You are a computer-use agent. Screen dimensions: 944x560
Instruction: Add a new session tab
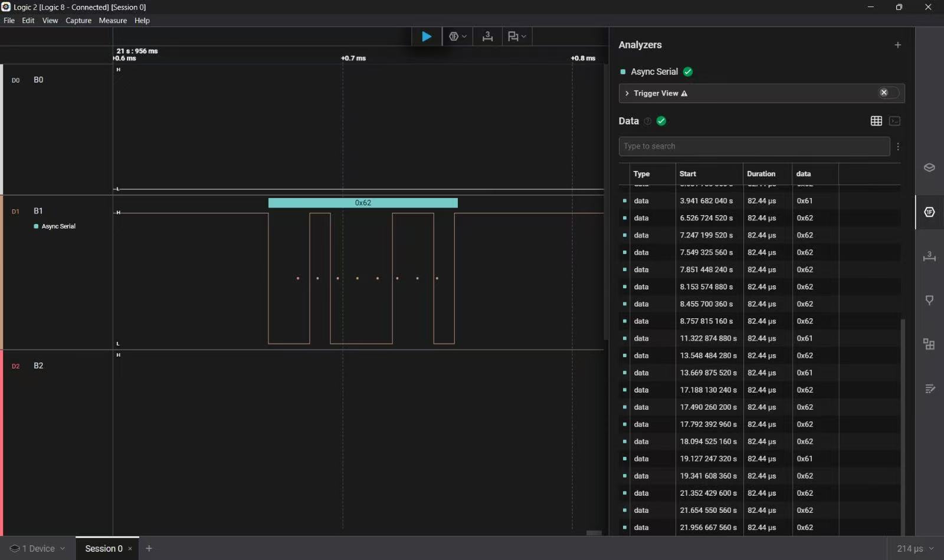point(149,548)
